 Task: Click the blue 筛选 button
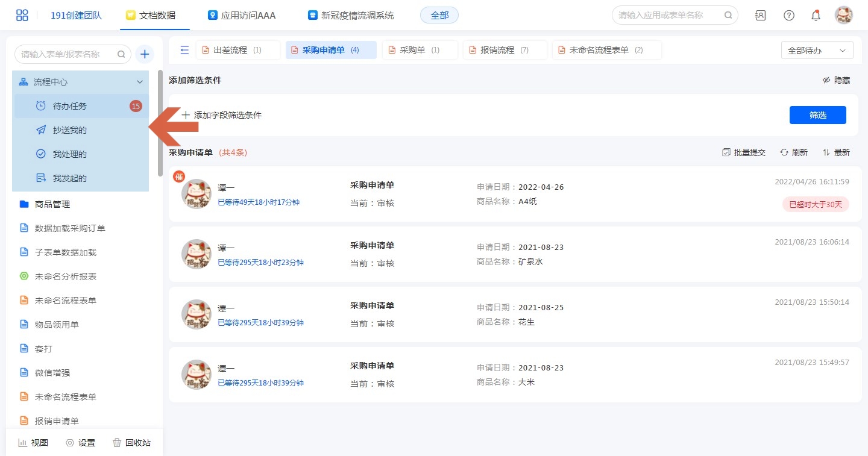pos(817,115)
